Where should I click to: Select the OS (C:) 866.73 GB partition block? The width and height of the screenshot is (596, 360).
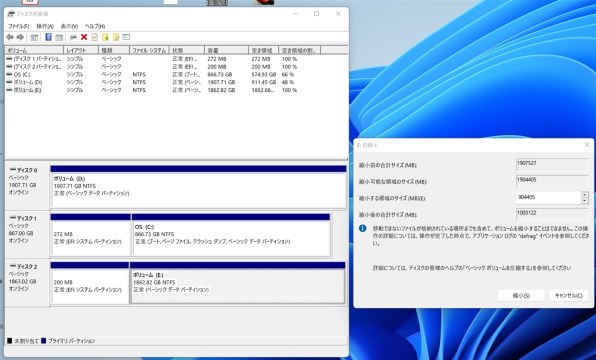tap(231, 235)
